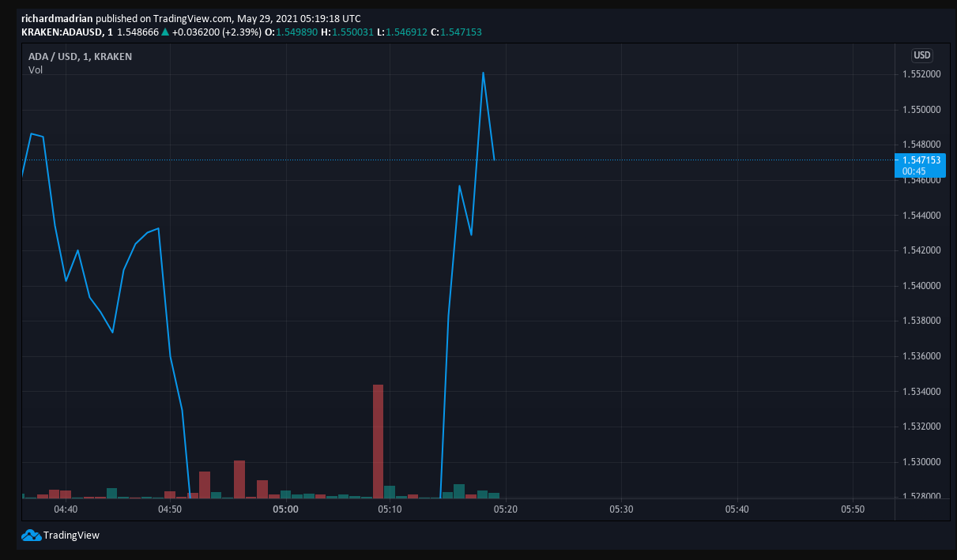Click the high value H:1.550031

point(345,32)
